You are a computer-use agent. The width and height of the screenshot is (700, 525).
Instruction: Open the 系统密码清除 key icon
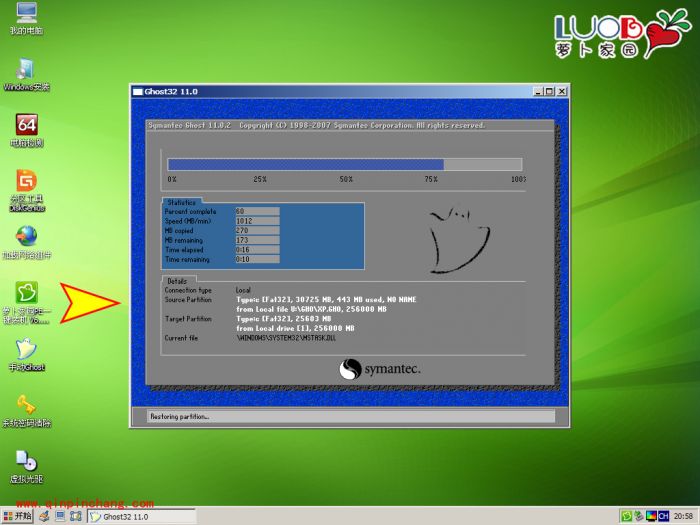point(26,406)
